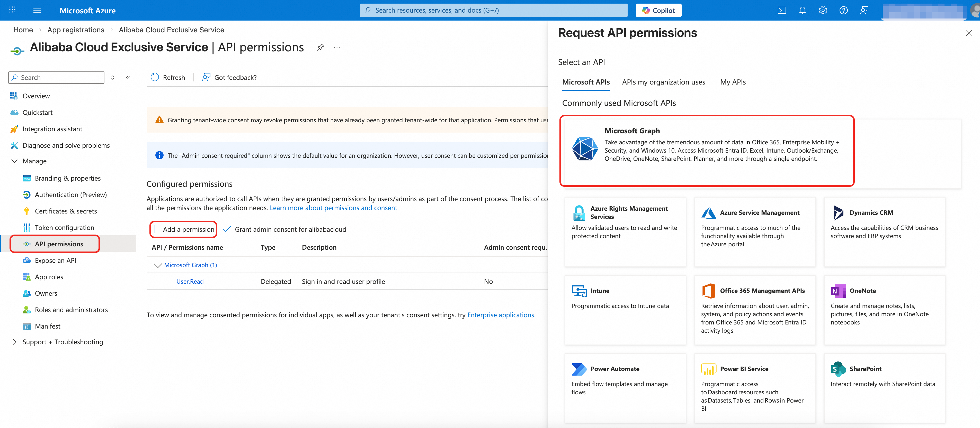
Task: Open the Azure portal hamburger menu
Action: point(37,10)
